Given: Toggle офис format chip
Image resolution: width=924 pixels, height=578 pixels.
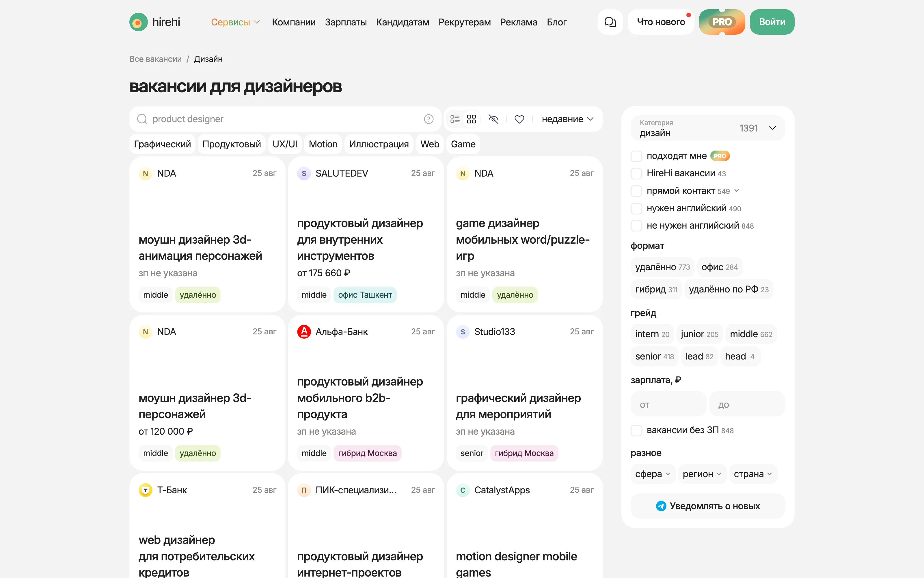Looking at the screenshot, I should [x=719, y=267].
